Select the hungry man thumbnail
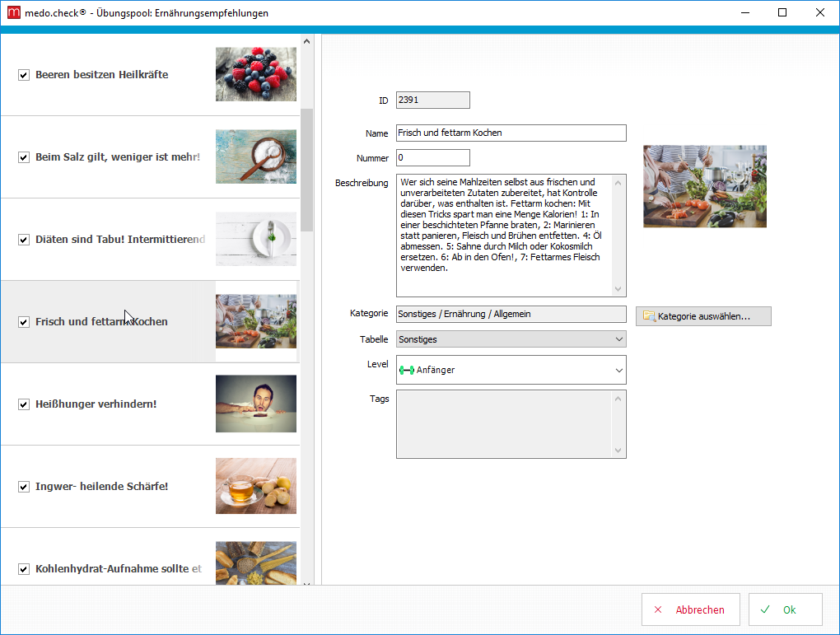The height and width of the screenshot is (635, 840). point(256,404)
